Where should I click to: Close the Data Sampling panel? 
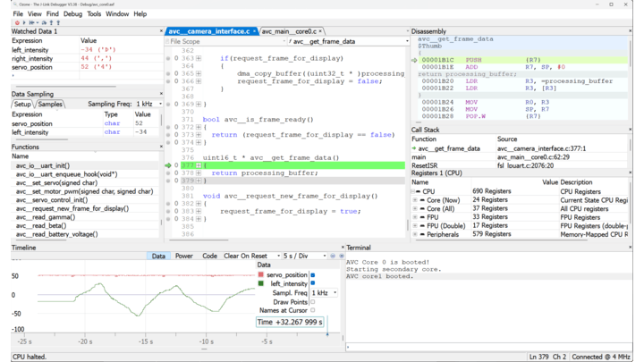161,94
